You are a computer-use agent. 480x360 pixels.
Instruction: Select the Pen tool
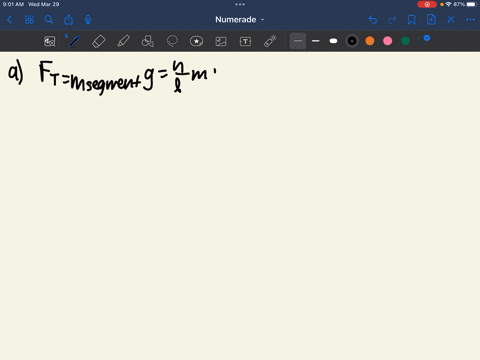[74, 41]
